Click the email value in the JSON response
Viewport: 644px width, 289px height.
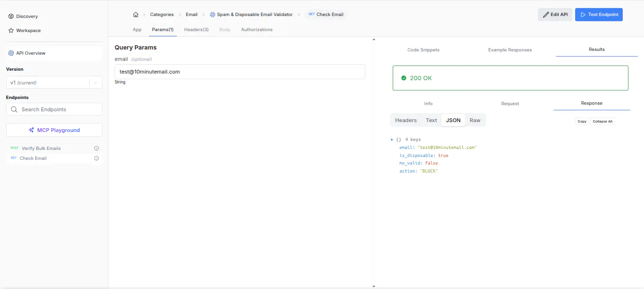pos(447,148)
